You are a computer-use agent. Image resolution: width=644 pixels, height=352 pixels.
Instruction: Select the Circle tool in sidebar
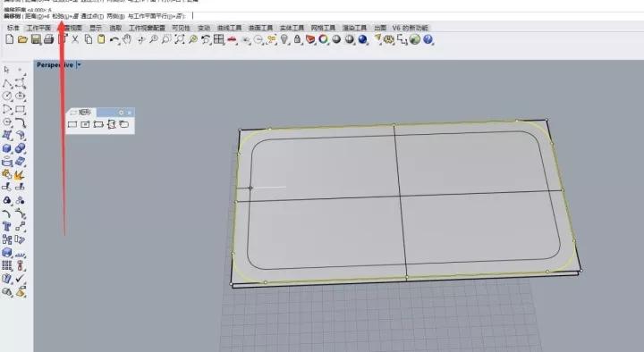[x=7, y=96]
